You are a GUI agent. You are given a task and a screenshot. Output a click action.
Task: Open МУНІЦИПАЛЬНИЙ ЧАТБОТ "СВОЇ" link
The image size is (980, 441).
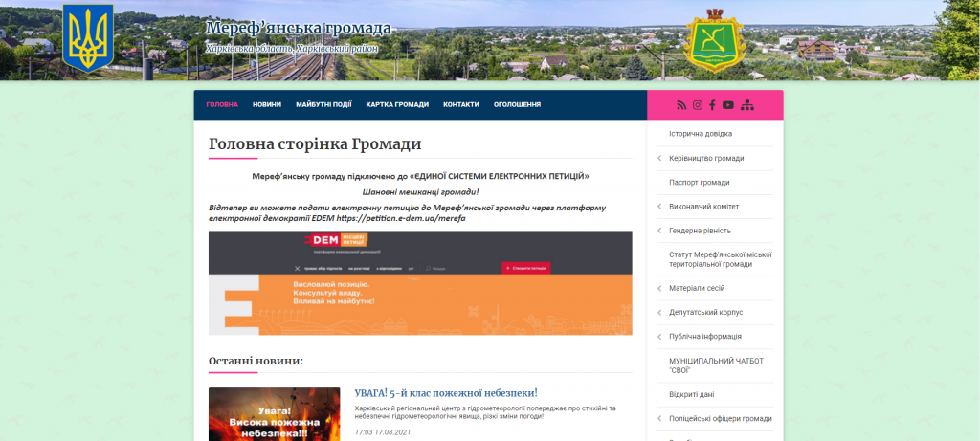tap(716, 365)
